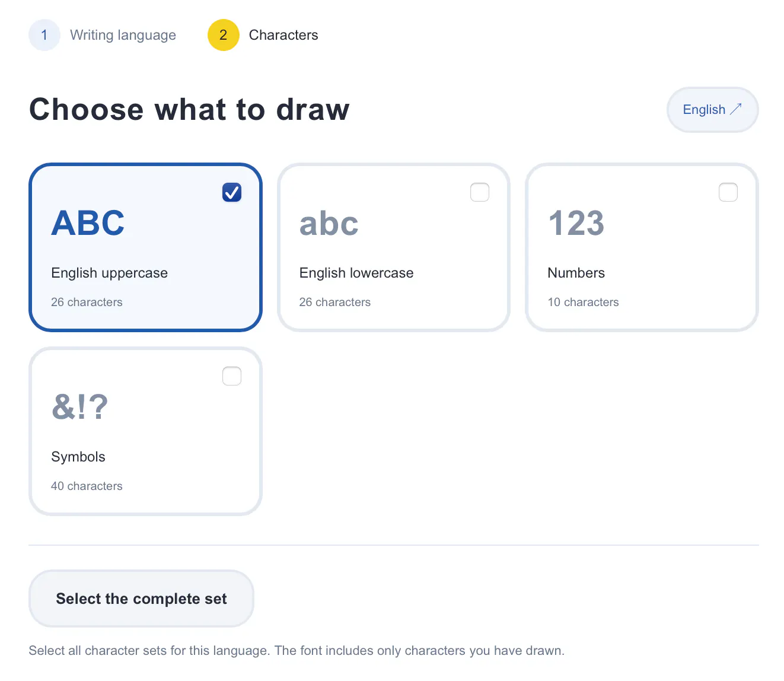Click Select the complete set button

[141, 599]
